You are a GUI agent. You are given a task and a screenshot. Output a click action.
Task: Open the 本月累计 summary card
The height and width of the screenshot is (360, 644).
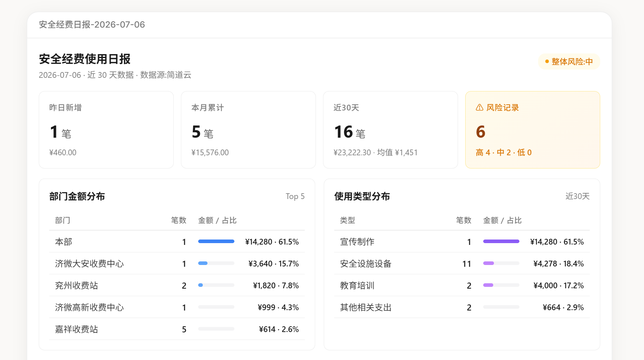[248, 130]
